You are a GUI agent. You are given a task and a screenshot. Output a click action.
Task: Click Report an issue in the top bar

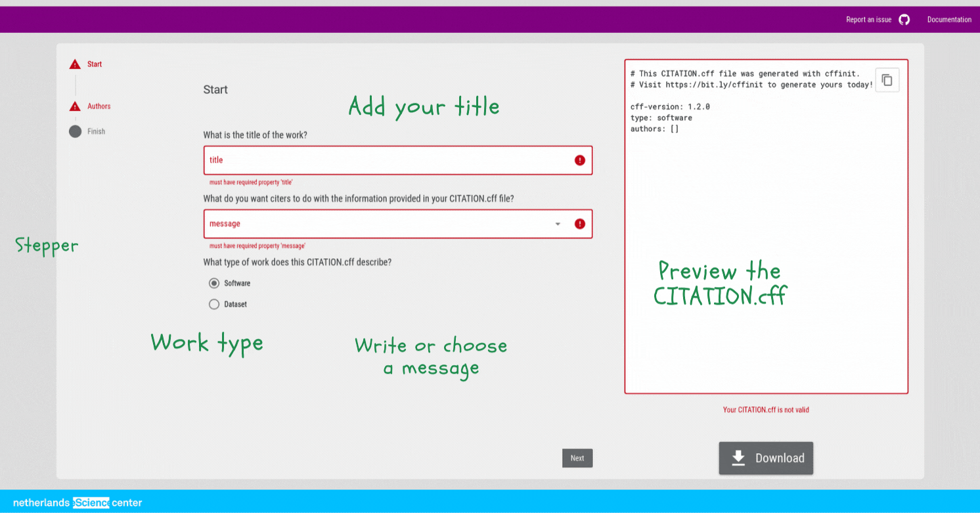(867, 19)
